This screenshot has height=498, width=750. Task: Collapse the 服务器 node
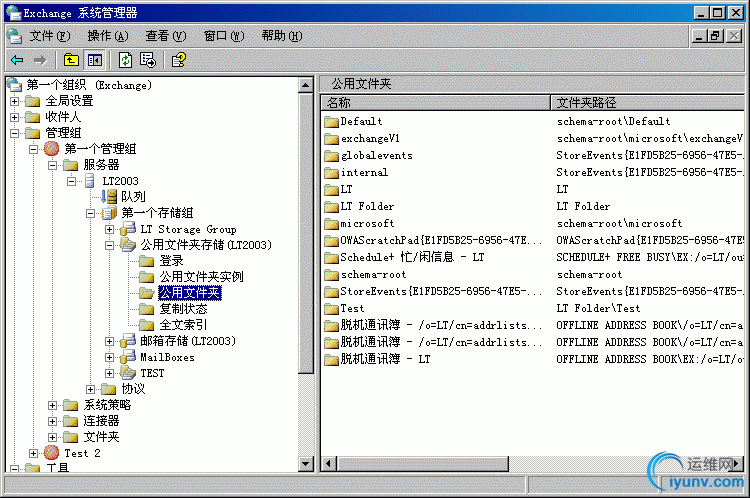(52, 165)
